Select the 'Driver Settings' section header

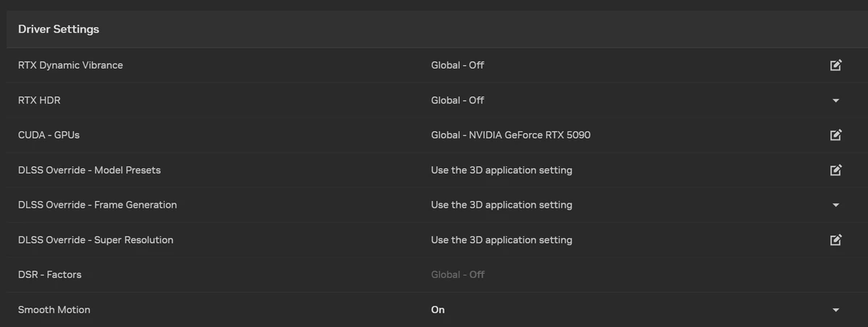tap(59, 30)
